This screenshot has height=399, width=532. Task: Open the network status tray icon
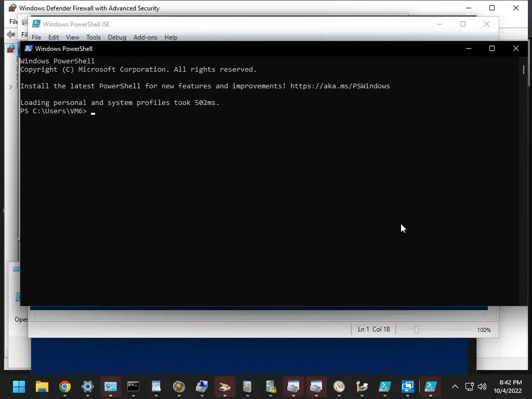click(470, 387)
